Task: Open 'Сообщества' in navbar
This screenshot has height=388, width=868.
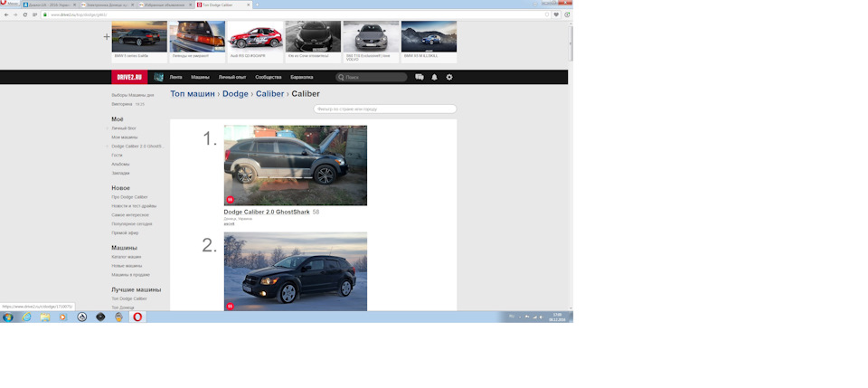Action: [269, 78]
